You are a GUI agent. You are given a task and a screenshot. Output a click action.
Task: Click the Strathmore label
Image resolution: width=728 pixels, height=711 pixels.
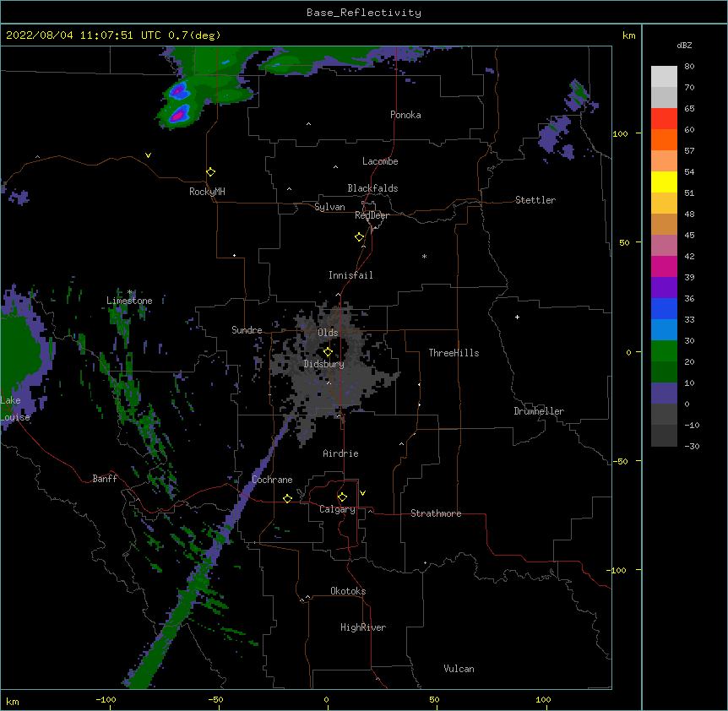436,513
